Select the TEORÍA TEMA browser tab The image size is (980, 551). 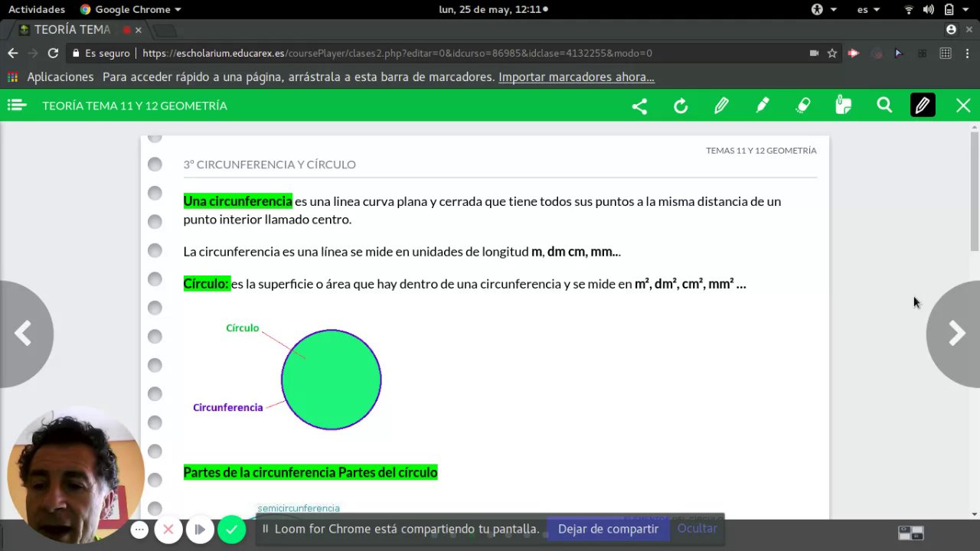pyautogui.click(x=73, y=30)
